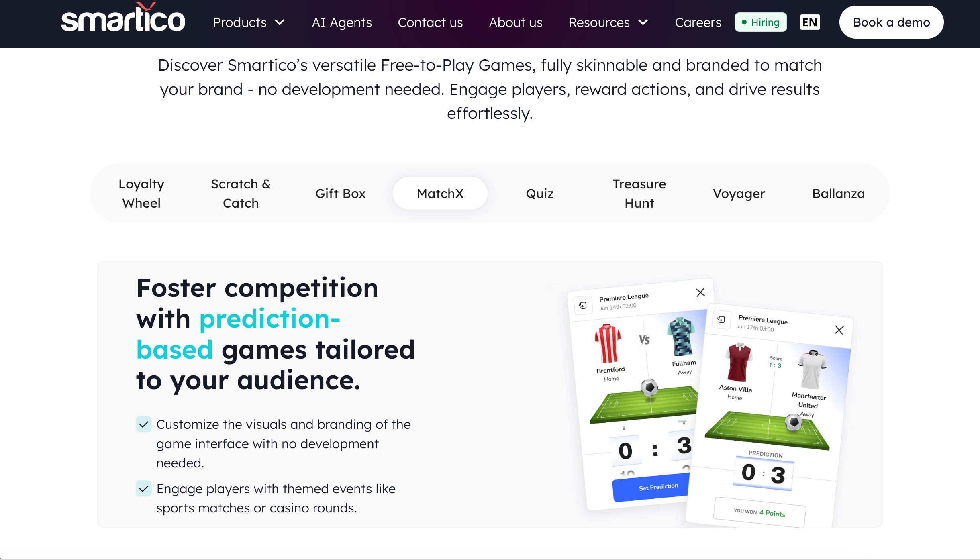
Task: Close the Aston Villa match card
Action: coord(839,330)
